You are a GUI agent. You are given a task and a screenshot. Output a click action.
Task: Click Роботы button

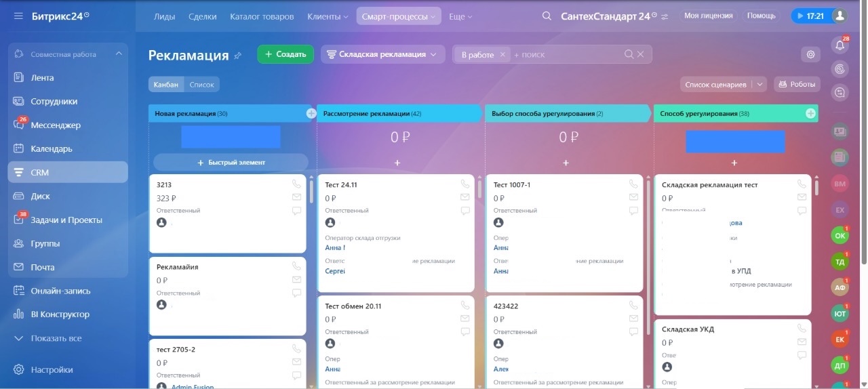[797, 85]
